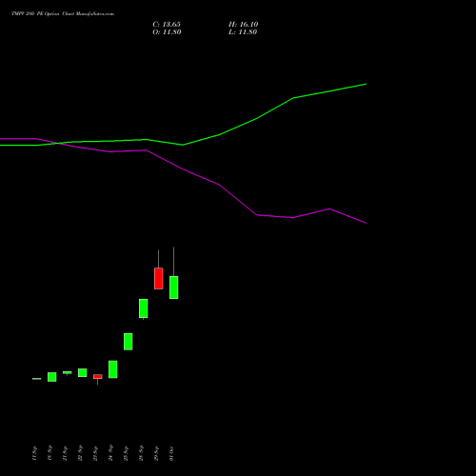Viewport: 476px width, 476px height.
Task: Click the 28 Sep date label
Action: click(x=141, y=453)
